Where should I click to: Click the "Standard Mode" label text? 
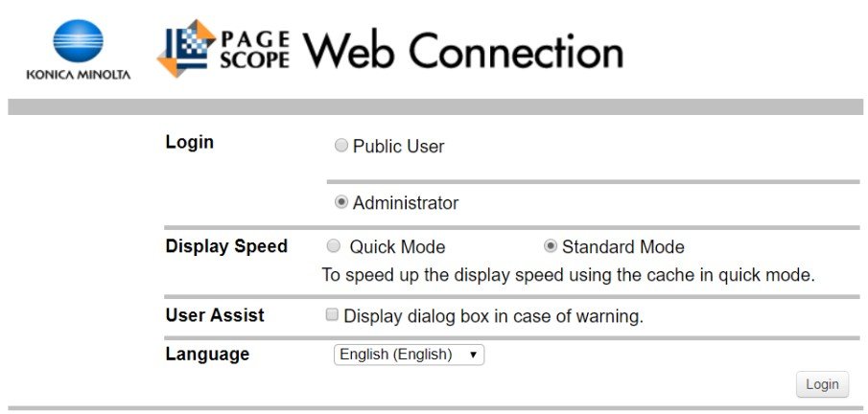pos(622,246)
